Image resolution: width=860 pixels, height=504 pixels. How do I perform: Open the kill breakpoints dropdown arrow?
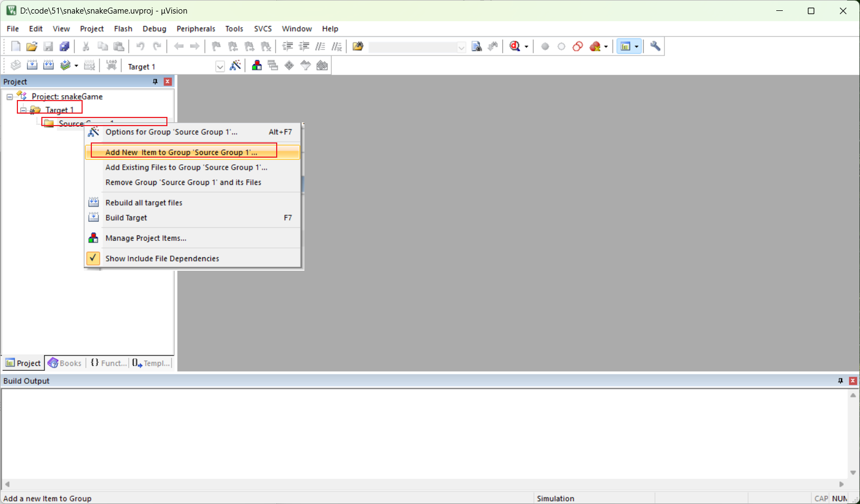(x=606, y=47)
